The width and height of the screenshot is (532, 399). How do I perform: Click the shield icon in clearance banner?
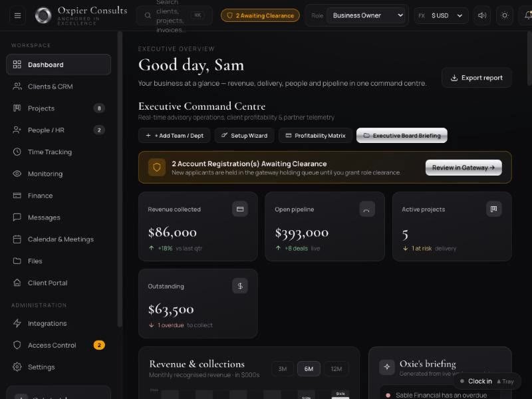pyautogui.click(x=157, y=168)
